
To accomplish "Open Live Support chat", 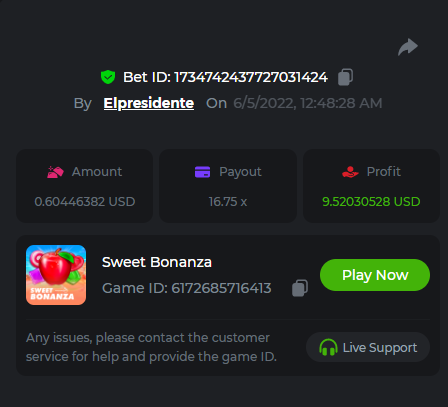I will tap(368, 347).
